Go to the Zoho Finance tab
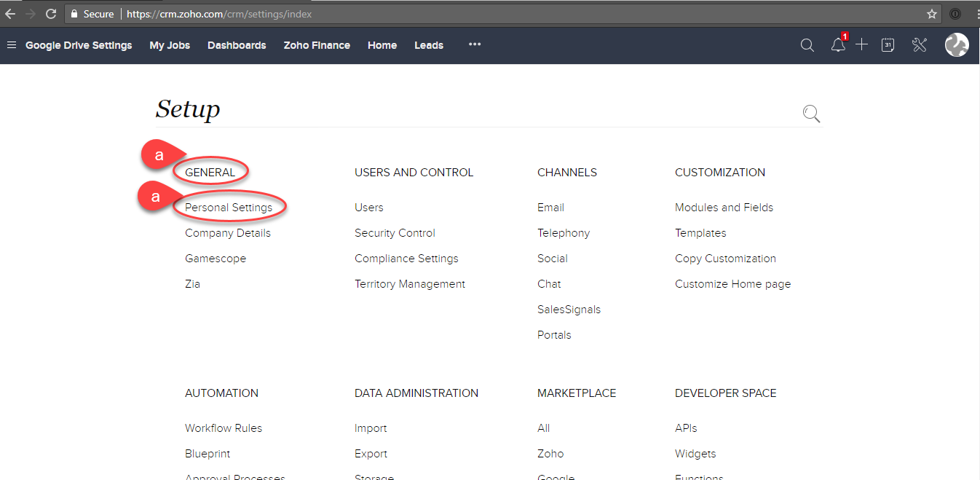The width and height of the screenshot is (980, 480). 317,45
